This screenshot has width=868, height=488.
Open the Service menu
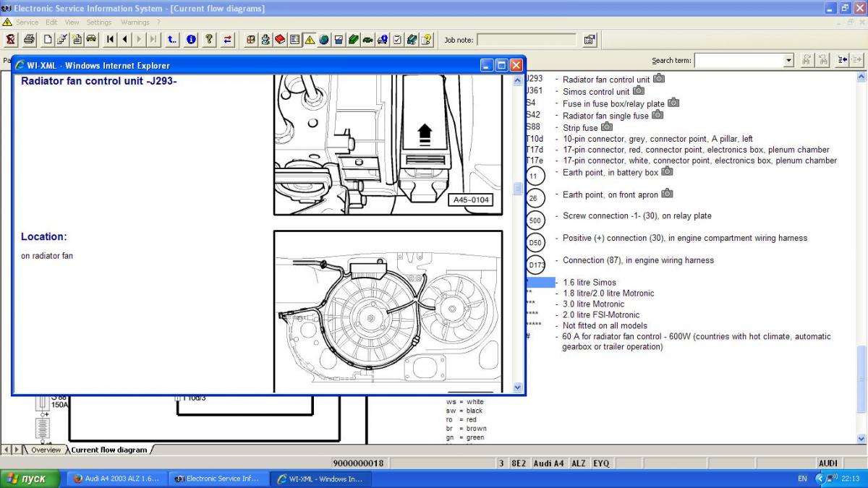(x=27, y=22)
